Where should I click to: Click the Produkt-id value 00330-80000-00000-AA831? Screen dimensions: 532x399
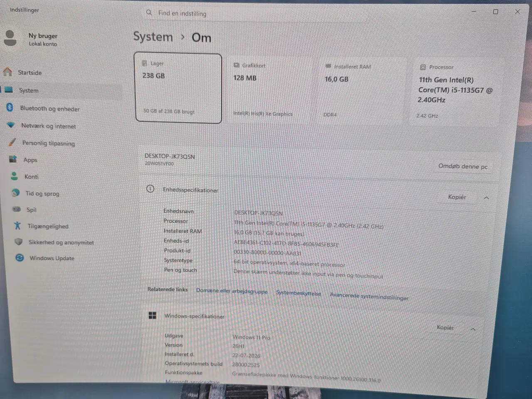point(267,252)
